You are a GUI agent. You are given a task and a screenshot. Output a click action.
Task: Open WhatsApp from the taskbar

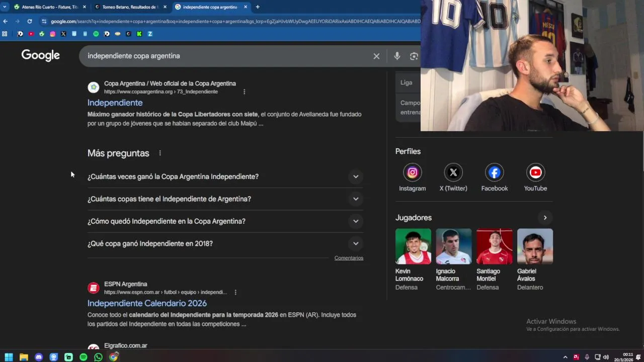pyautogui.click(x=98, y=357)
